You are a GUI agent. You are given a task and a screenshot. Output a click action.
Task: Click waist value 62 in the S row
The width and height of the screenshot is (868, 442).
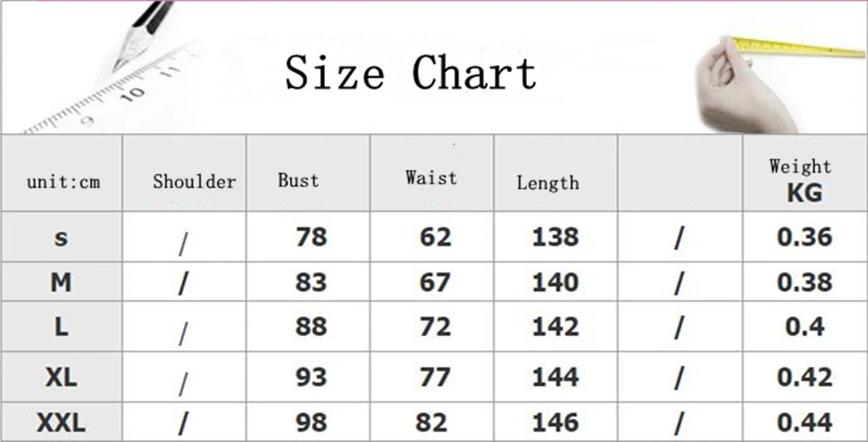pos(435,237)
